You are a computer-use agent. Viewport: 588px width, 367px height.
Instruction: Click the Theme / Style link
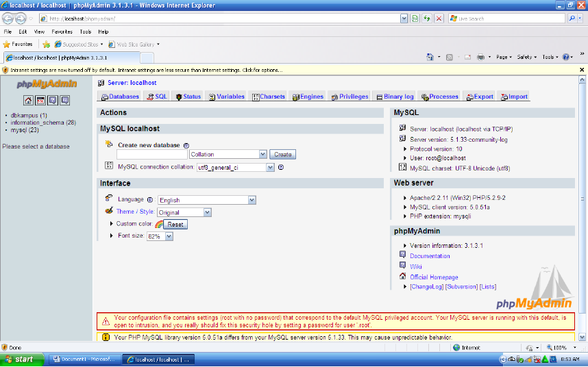click(x=135, y=211)
